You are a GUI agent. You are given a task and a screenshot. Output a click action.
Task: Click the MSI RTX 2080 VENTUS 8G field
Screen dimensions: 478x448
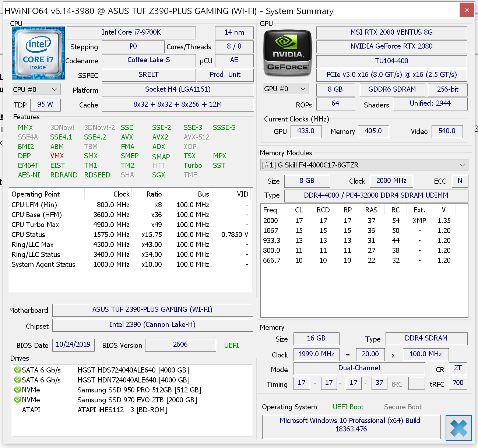click(x=391, y=32)
